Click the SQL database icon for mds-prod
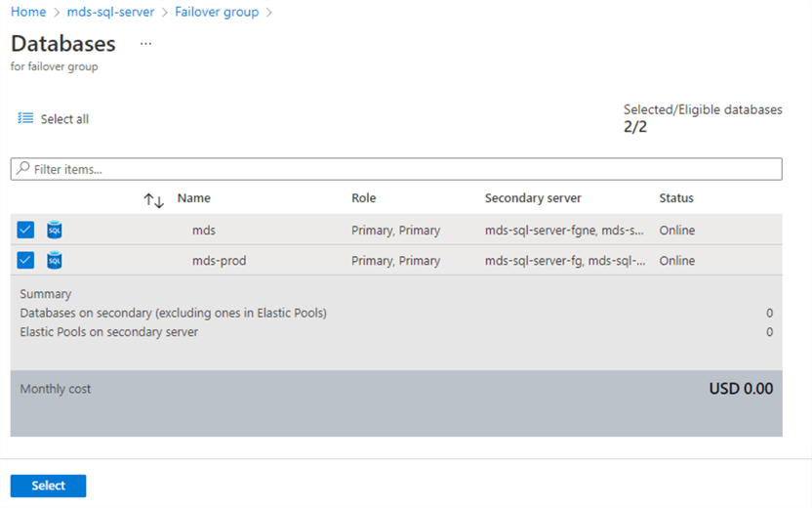The width and height of the screenshot is (812, 508). (55, 260)
